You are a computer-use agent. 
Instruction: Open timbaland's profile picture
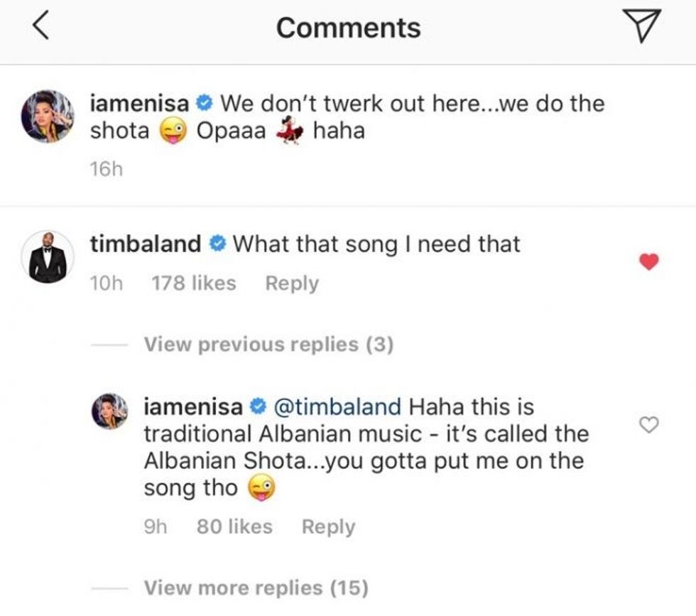[x=49, y=257]
